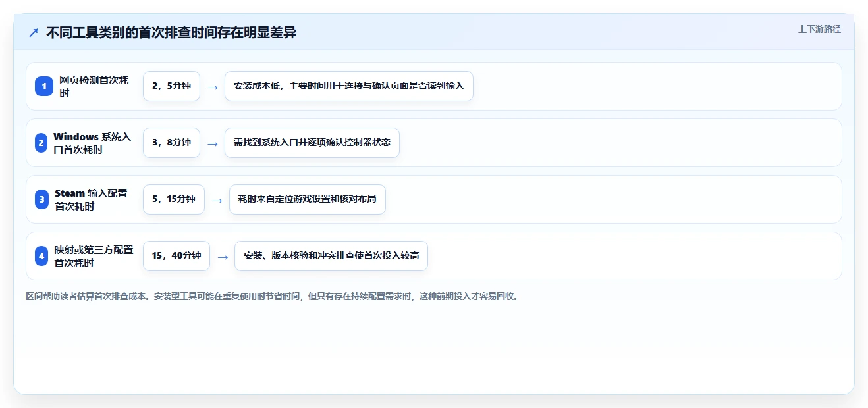This screenshot has height=408, width=868.
Task: Click the 15，40分钟 value box
Action: (176, 256)
